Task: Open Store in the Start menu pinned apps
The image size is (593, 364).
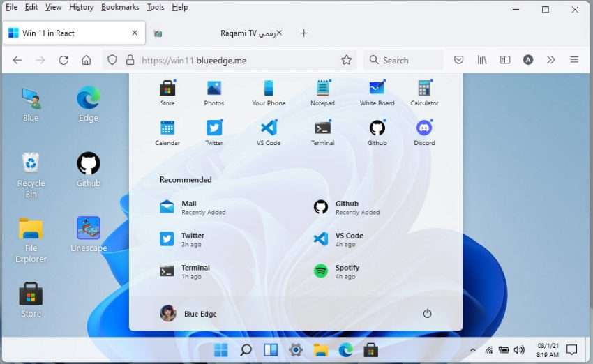Action: [x=167, y=93]
